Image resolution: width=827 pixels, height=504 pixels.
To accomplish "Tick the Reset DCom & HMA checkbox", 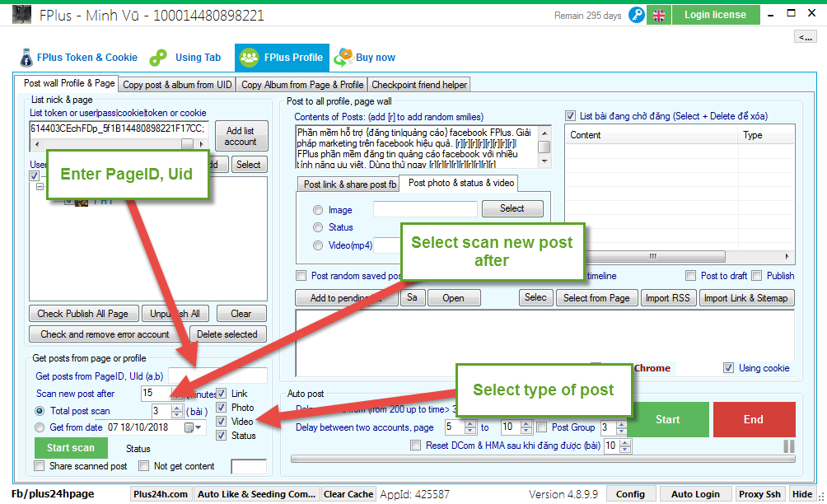I will 416,446.
